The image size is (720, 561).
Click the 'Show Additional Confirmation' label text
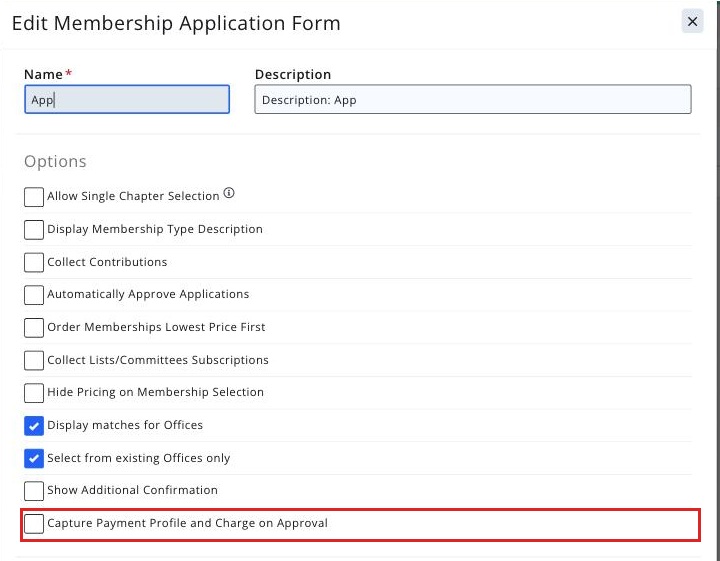coord(132,490)
